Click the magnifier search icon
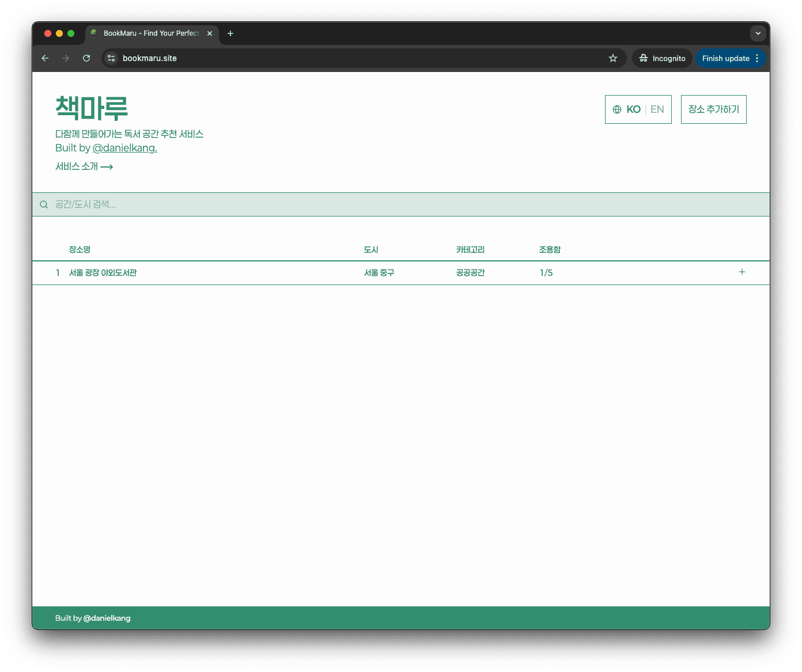 pos(44,204)
